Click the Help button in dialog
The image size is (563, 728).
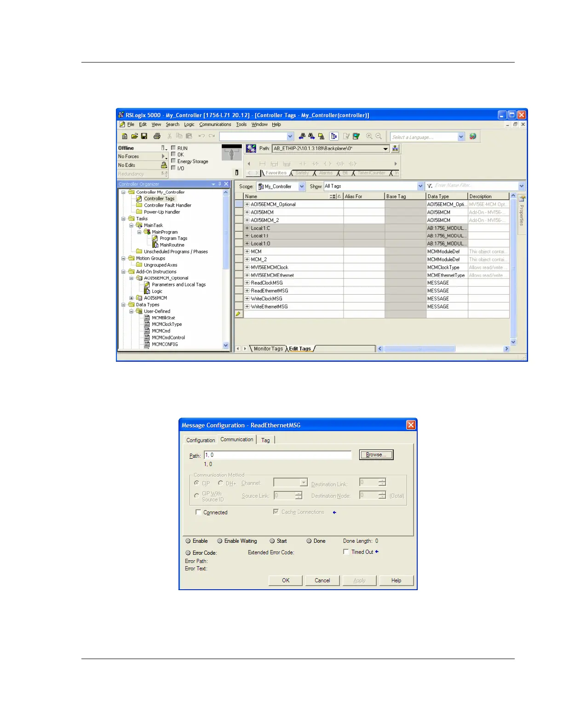[396, 580]
